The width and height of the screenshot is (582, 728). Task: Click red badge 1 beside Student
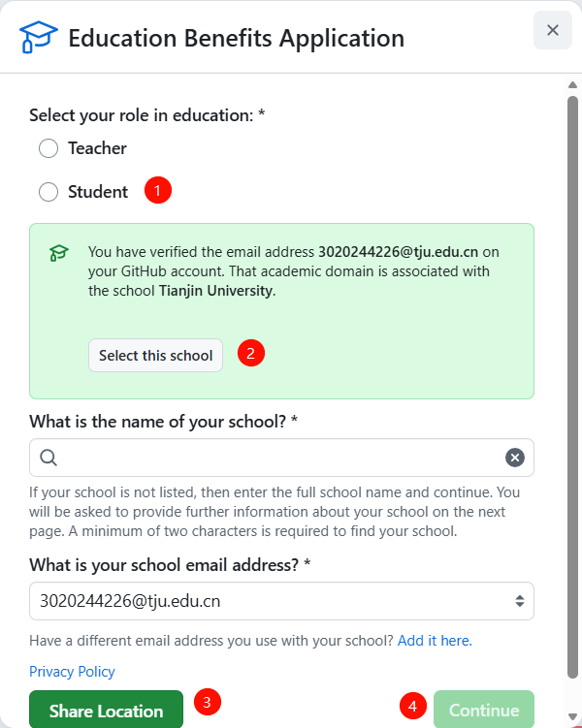coord(158,189)
